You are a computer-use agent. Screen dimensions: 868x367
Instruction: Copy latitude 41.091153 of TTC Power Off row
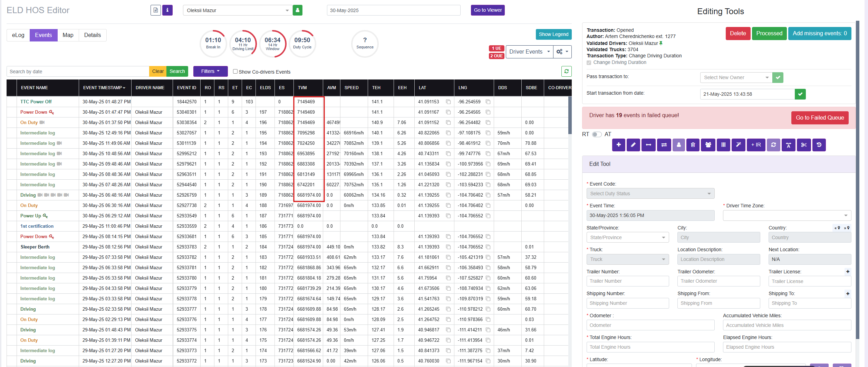(448, 102)
